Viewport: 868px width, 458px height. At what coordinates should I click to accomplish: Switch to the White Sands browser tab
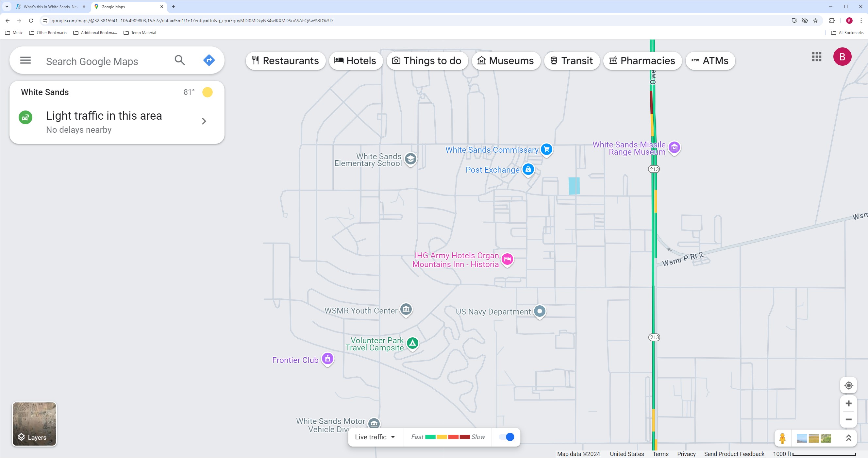[51, 7]
